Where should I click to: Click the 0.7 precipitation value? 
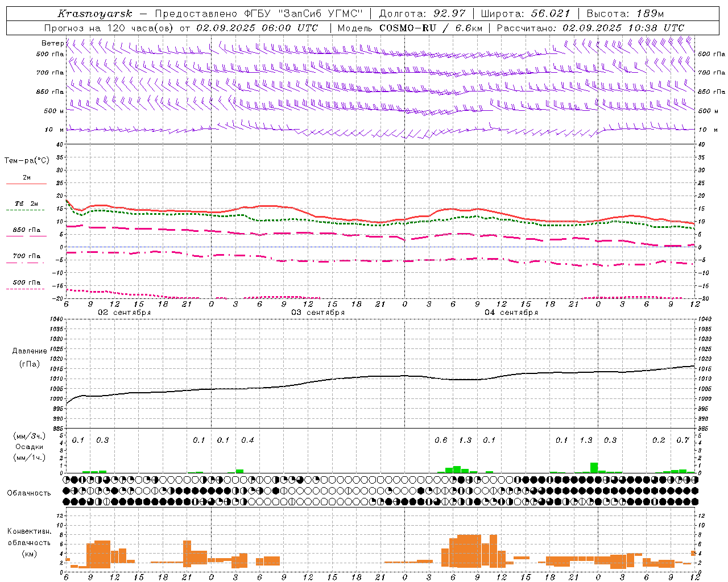[x=683, y=440]
